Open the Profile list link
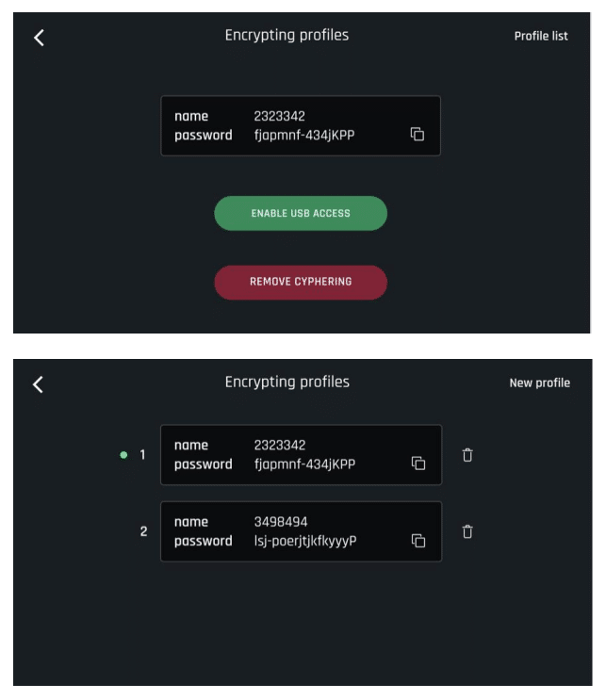Screen dimensions: 606x700 tap(541, 36)
